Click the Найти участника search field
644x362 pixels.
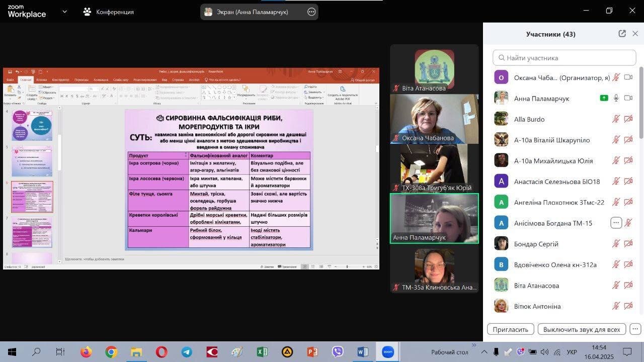(564, 58)
